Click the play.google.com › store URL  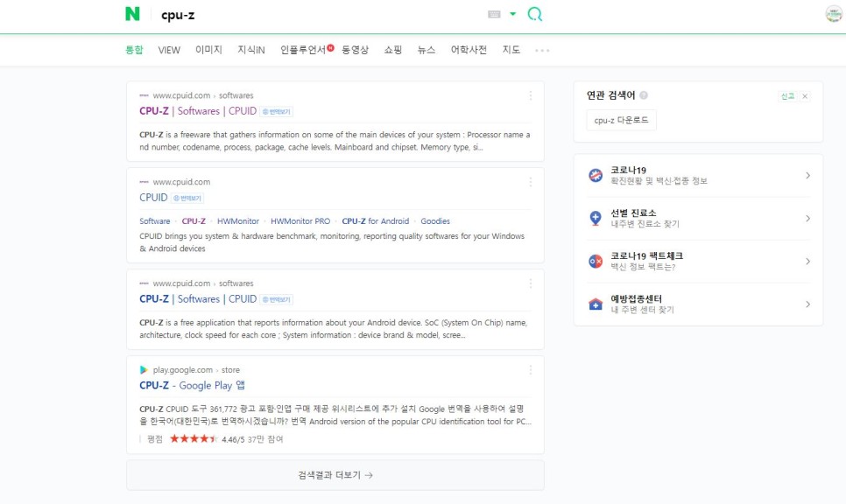click(x=196, y=370)
